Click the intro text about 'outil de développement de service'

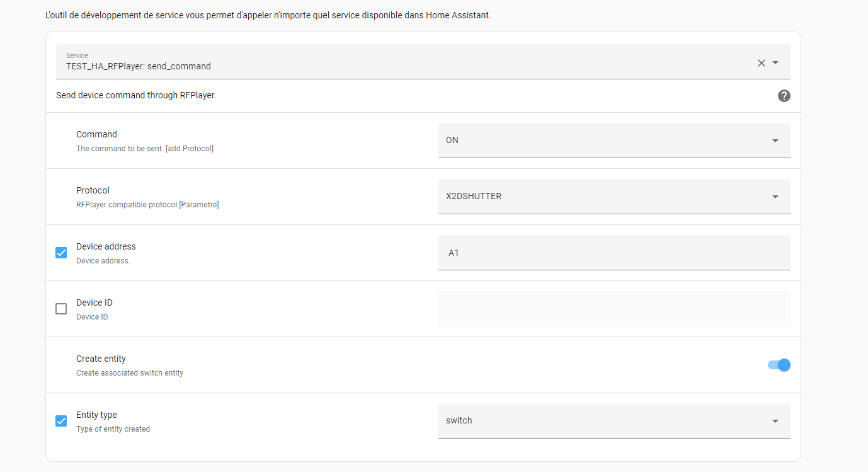tap(268, 15)
